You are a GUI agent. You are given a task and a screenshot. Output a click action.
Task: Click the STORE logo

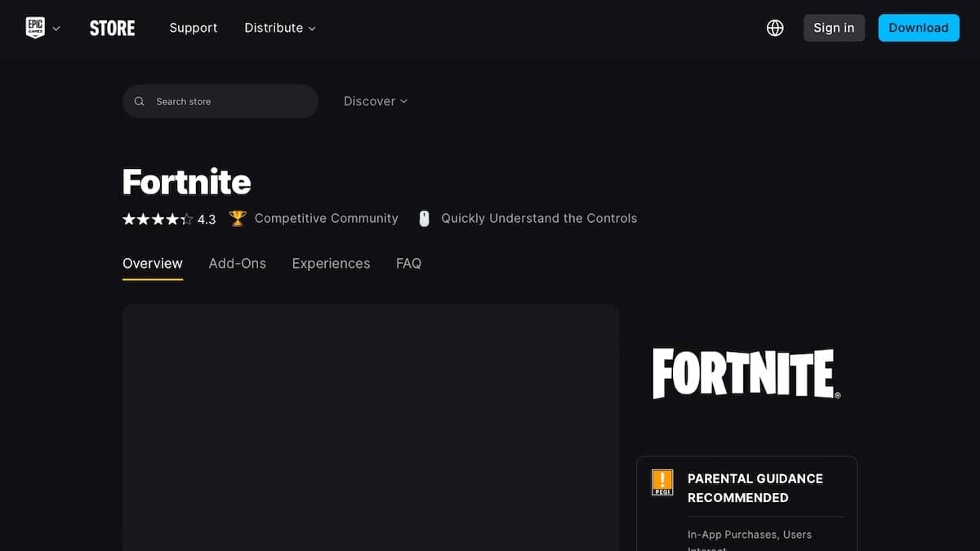point(112,27)
